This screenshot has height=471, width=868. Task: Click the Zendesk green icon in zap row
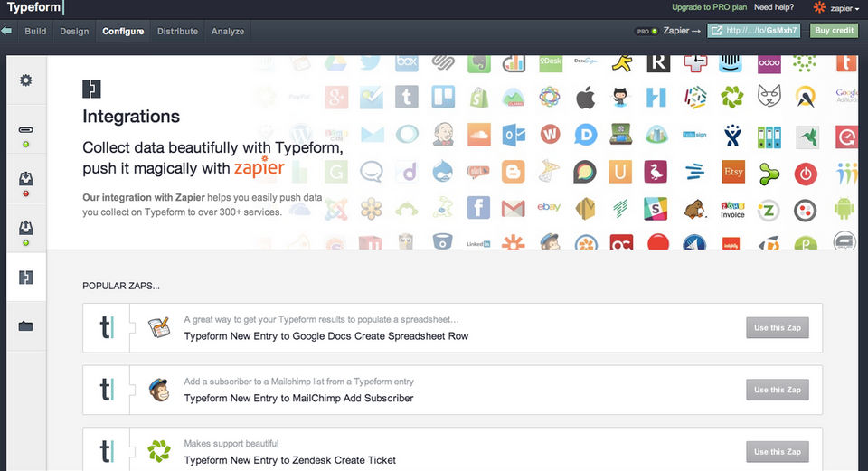[159, 451]
